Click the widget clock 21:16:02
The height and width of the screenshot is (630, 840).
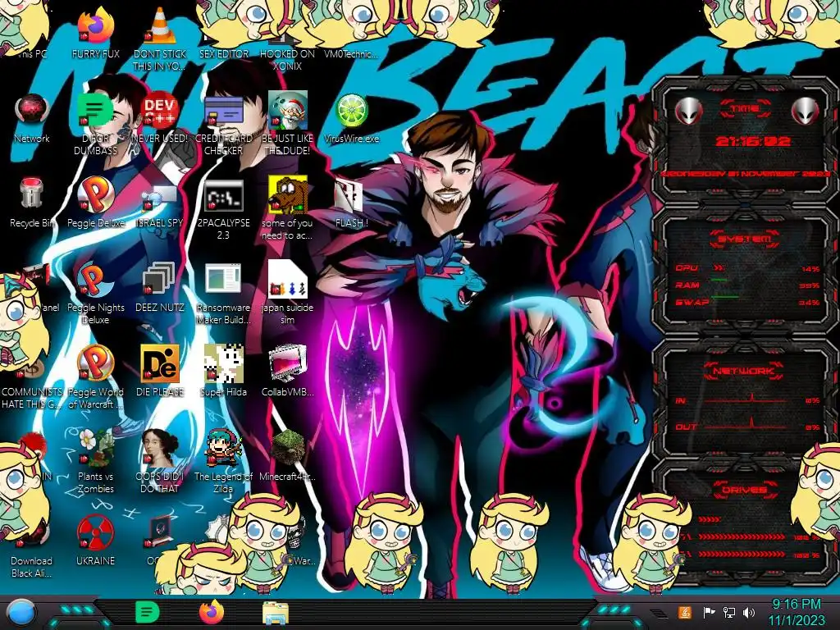click(x=753, y=141)
